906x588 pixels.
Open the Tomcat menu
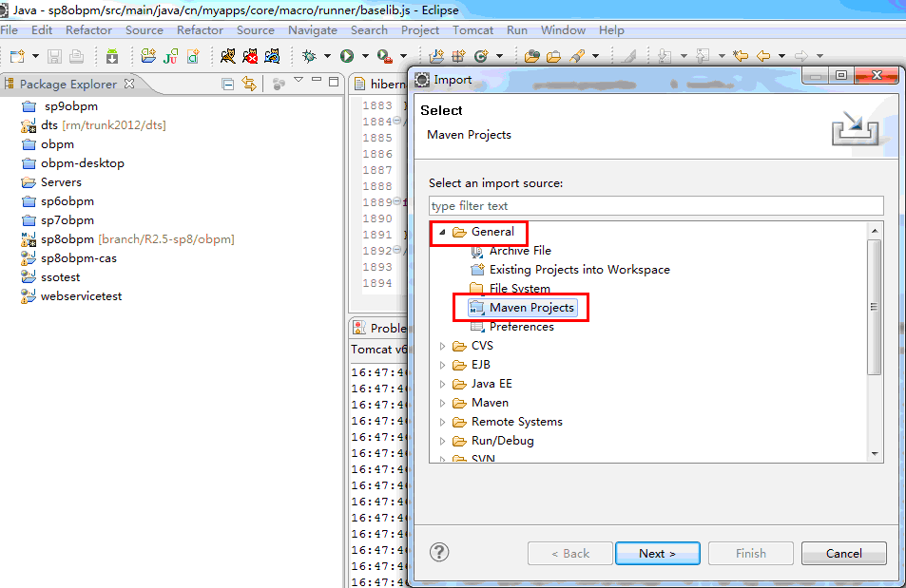click(472, 30)
